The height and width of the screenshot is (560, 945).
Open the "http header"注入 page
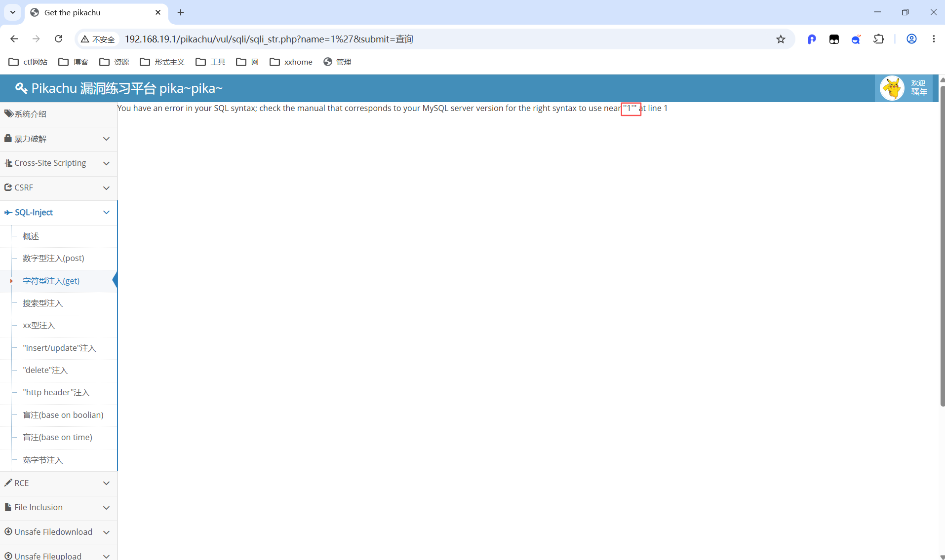pyautogui.click(x=56, y=392)
